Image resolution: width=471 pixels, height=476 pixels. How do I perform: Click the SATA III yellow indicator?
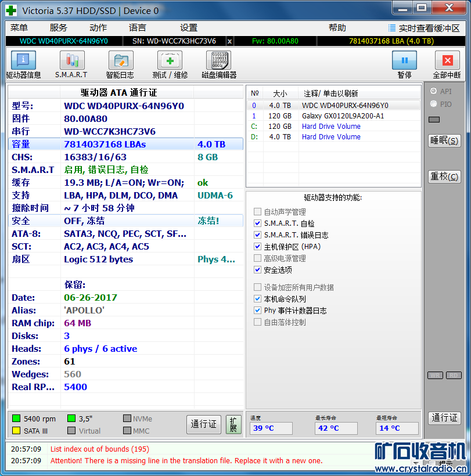click(x=16, y=431)
